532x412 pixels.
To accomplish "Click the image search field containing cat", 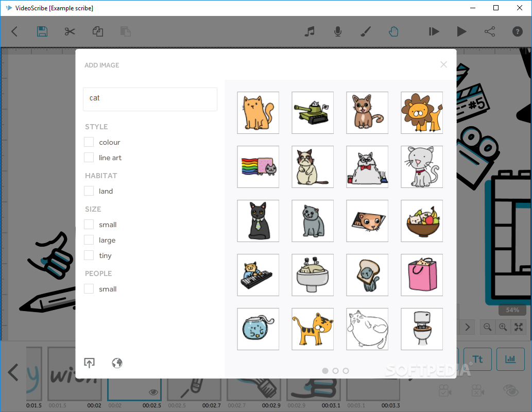I will click(x=150, y=99).
